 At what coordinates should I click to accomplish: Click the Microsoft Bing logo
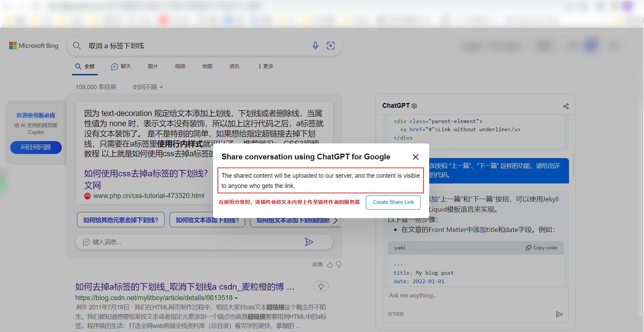tap(34, 45)
